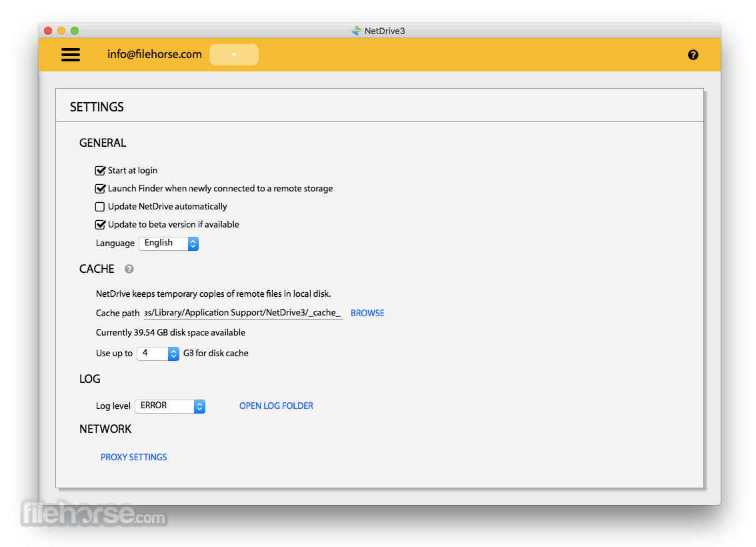756x547 pixels.
Task: Uncheck Update to beta version if available
Action: point(100,225)
